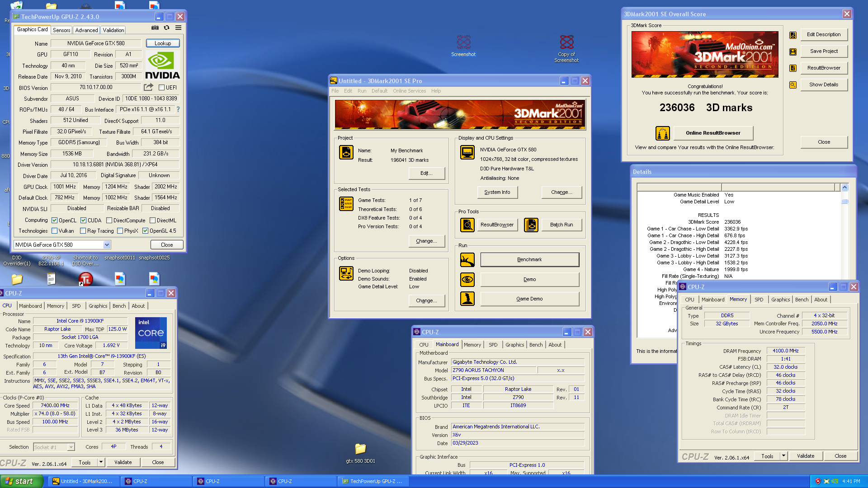Click Selected Tests checklist icon

tap(346, 204)
